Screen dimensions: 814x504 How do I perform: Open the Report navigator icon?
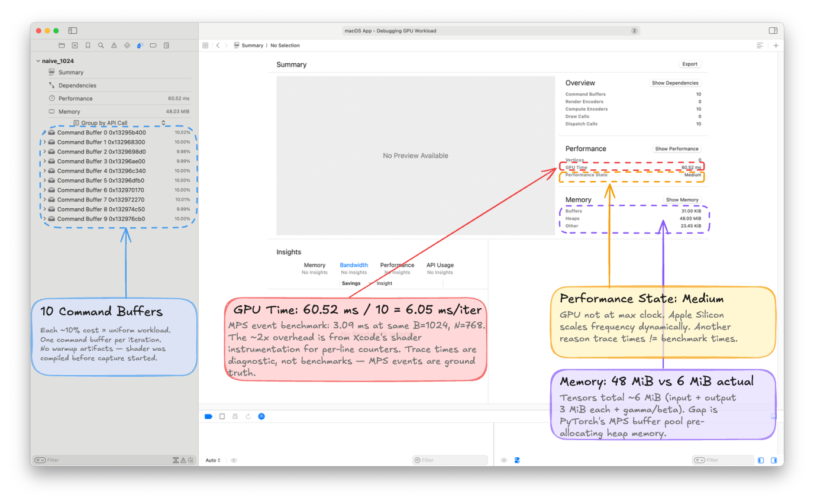pos(166,46)
